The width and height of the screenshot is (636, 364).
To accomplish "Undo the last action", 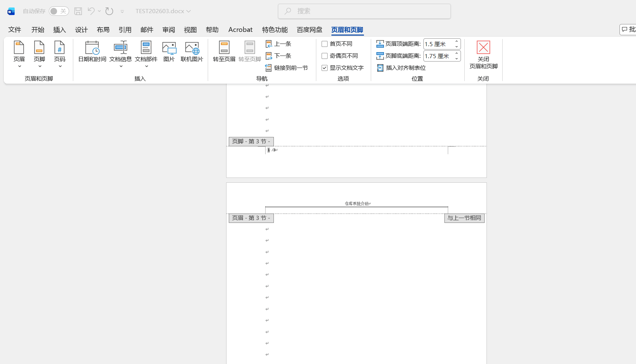I will coord(91,11).
